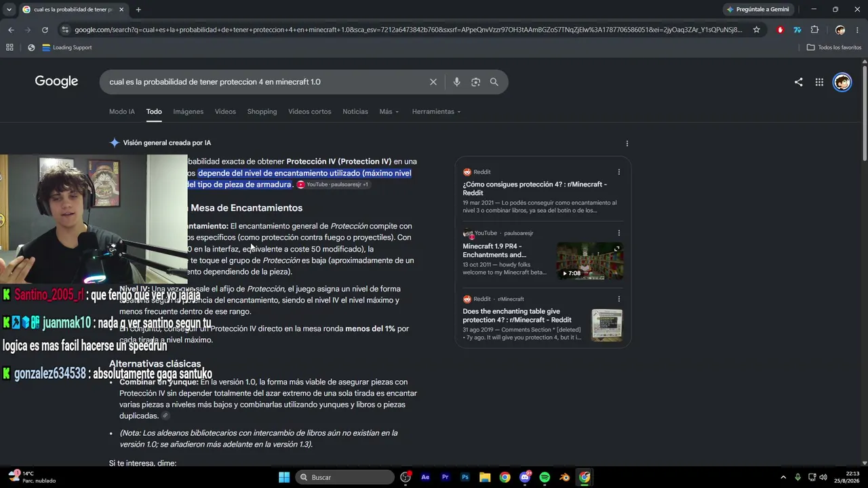
Task: Open the Reddit enchanting table thumbnail image
Action: point(607,325)
